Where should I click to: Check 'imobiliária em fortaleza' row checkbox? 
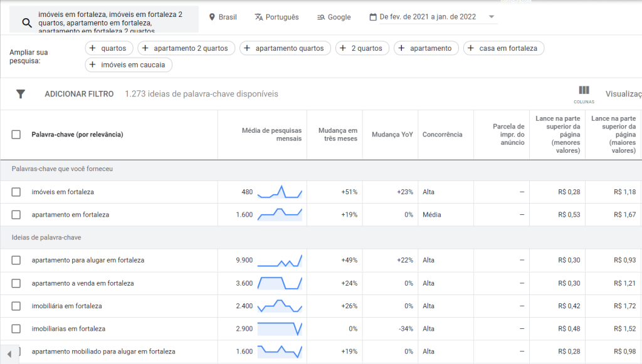tap(16, 306)
